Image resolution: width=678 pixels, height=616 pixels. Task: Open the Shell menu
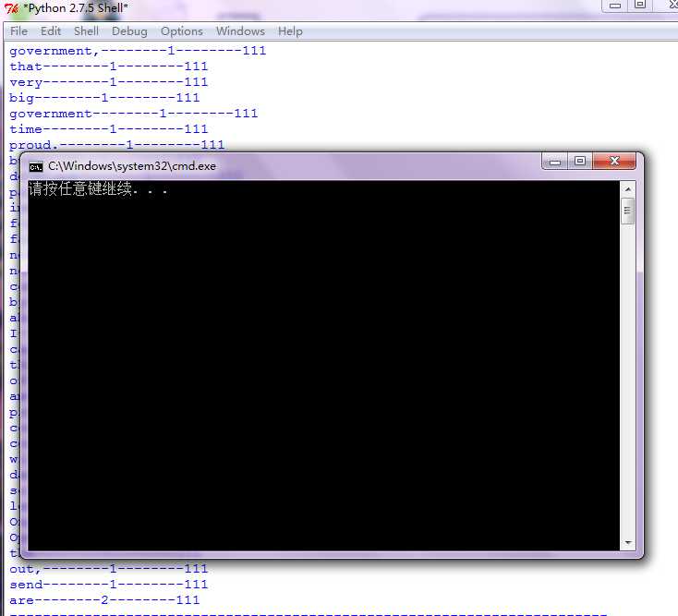tap(86, 31)
